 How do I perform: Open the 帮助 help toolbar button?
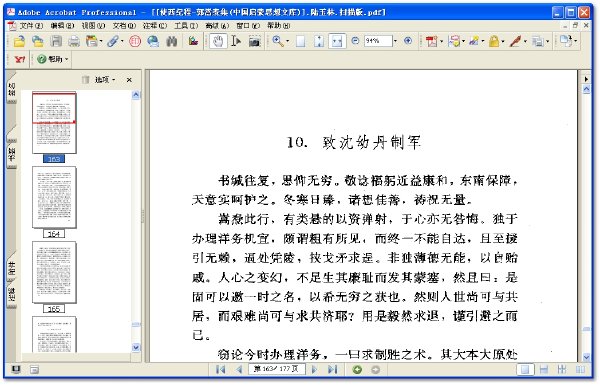click(53, 59)
